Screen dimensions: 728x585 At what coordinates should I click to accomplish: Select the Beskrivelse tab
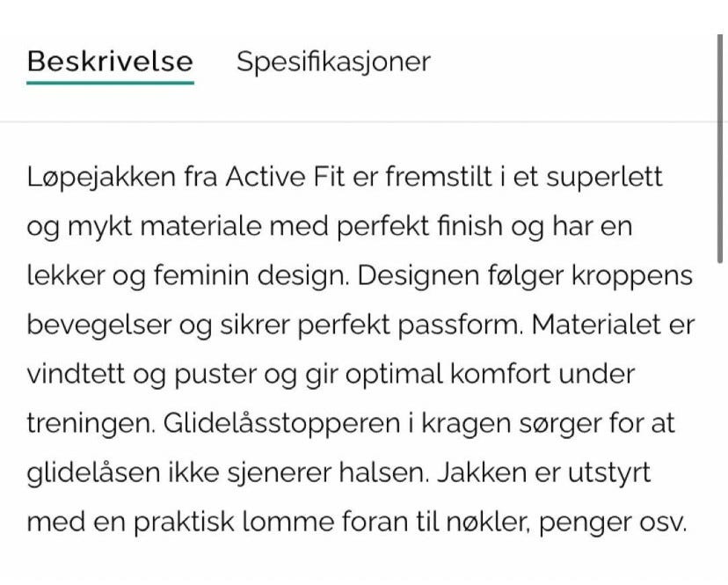click(110, 62)
